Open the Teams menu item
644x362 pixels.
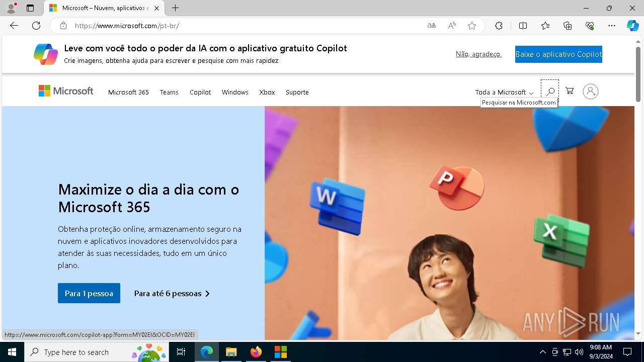pyautogui.click(x=169, y=92)
